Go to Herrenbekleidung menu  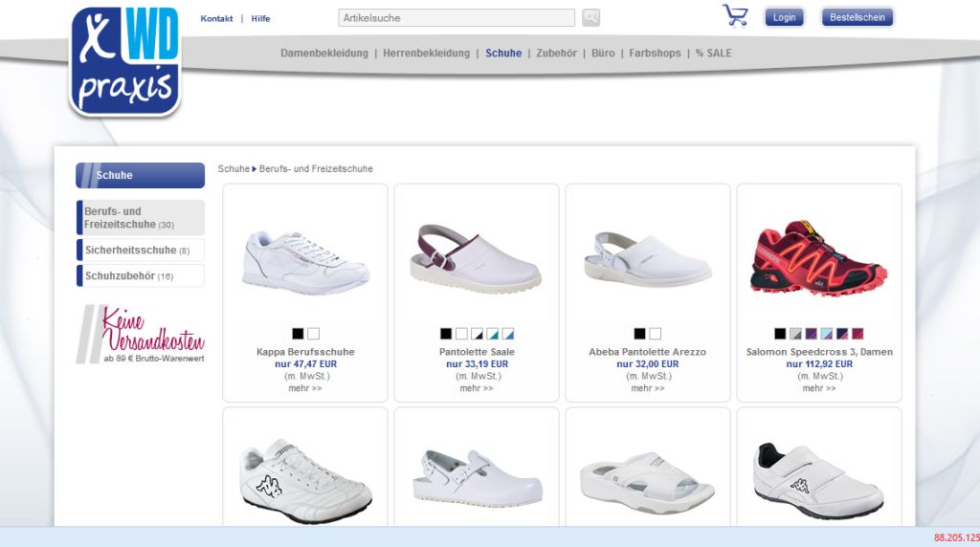(426, 54)
